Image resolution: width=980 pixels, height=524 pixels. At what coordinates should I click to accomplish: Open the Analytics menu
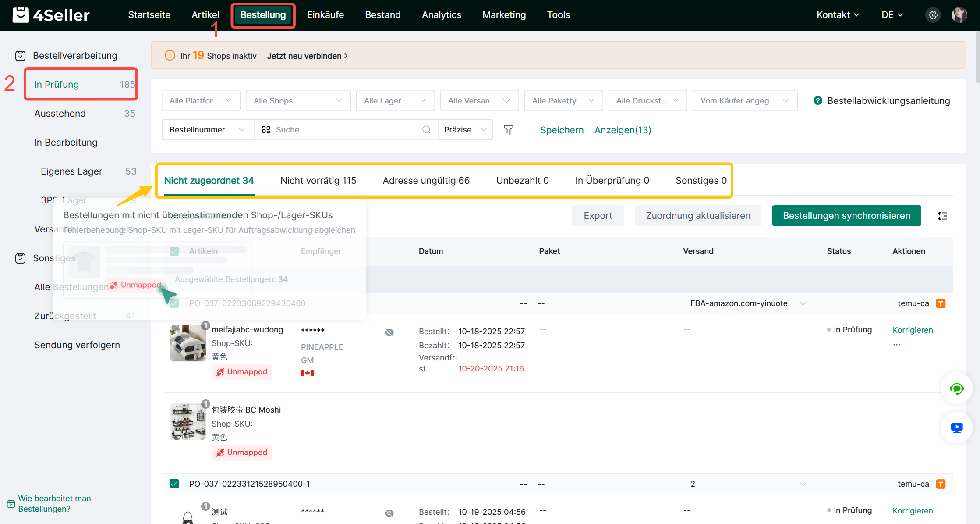441,15
